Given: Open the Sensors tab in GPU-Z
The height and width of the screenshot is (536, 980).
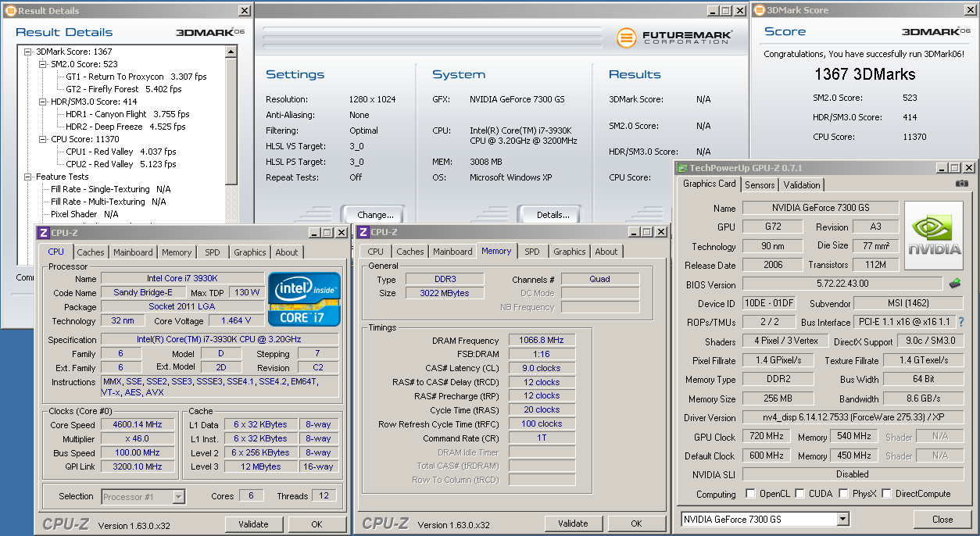Looking at the screenshot, I should click(x=760, y=185).
